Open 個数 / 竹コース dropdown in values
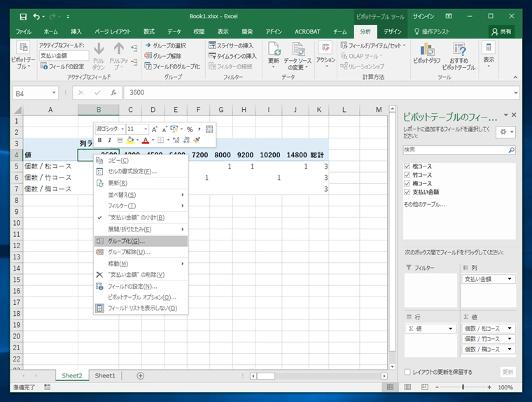 tap(510, 339)
